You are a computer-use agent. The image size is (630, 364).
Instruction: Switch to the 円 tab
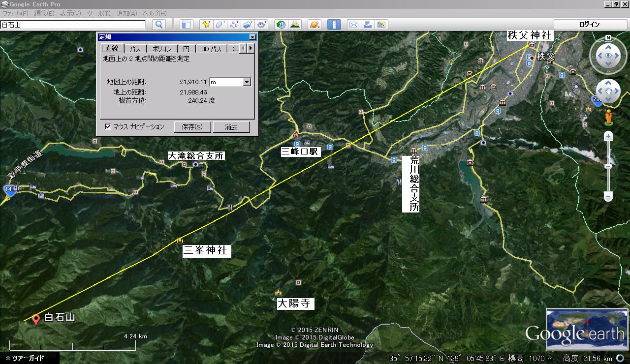[x=186, y=49]
